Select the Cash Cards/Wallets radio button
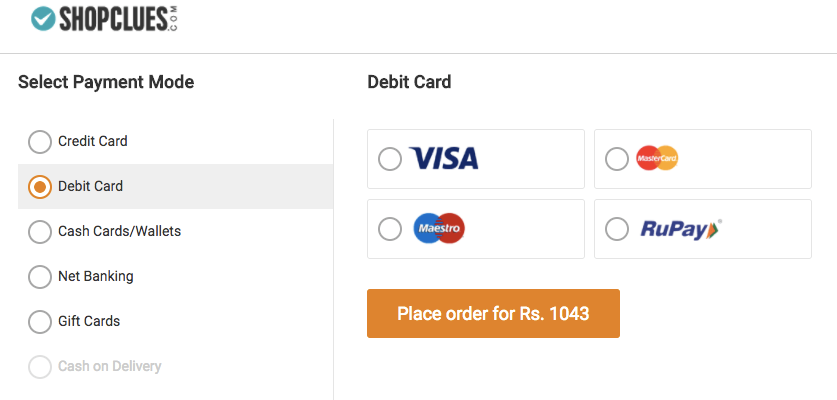The image size is (837, 400). pyautogui.click(x=40, y=232)
